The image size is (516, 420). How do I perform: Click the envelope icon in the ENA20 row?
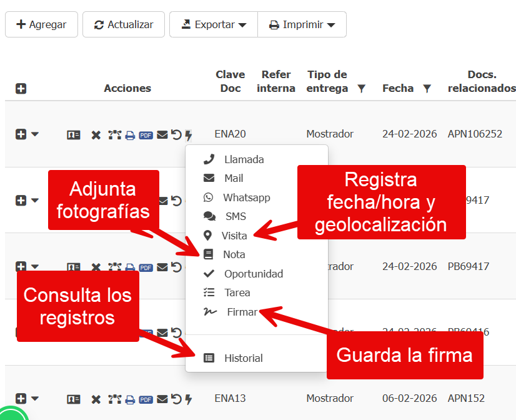pos(162,135)
